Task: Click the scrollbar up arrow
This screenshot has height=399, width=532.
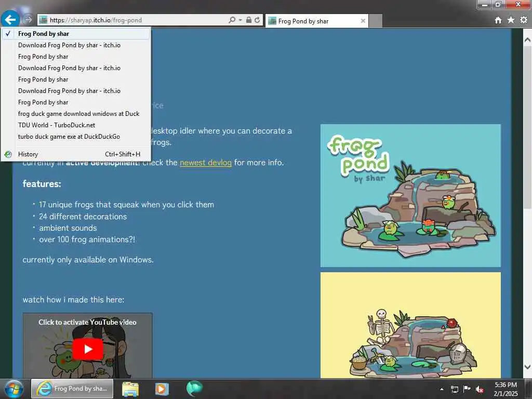Action: [x=527, y=39]
